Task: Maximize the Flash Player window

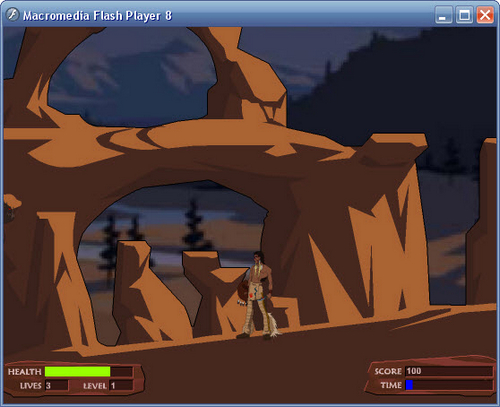Action: click(x=464, y=15)
